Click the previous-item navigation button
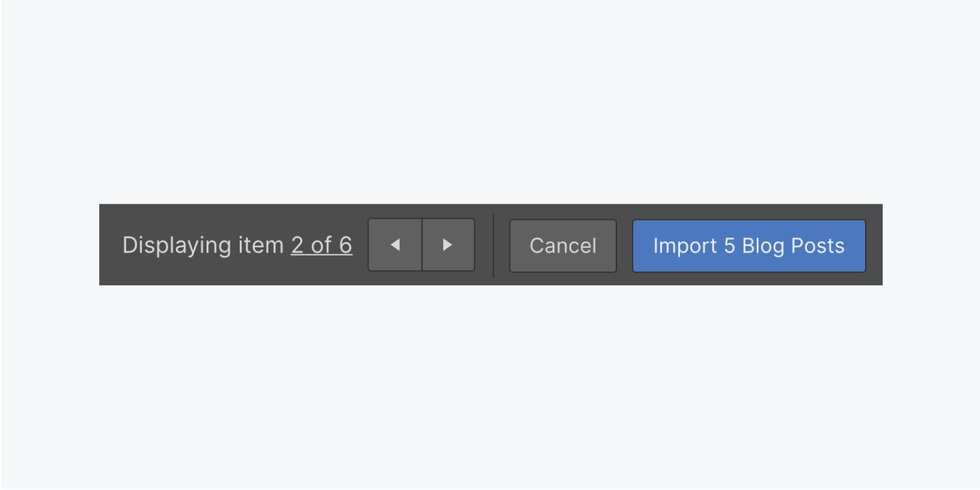The height and width of the screenshot is (490, 980). (395, 245)
